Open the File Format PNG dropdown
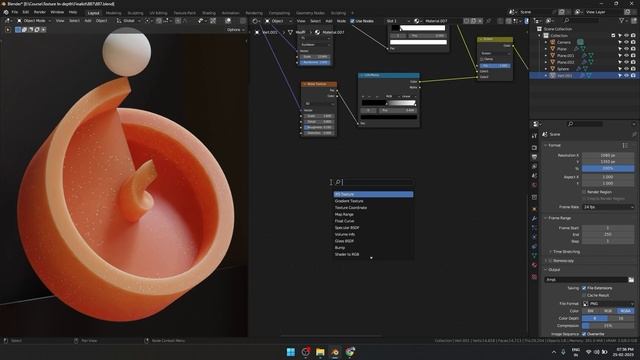Viewport: 640px width, 360px height. click(x=608, y=304)
